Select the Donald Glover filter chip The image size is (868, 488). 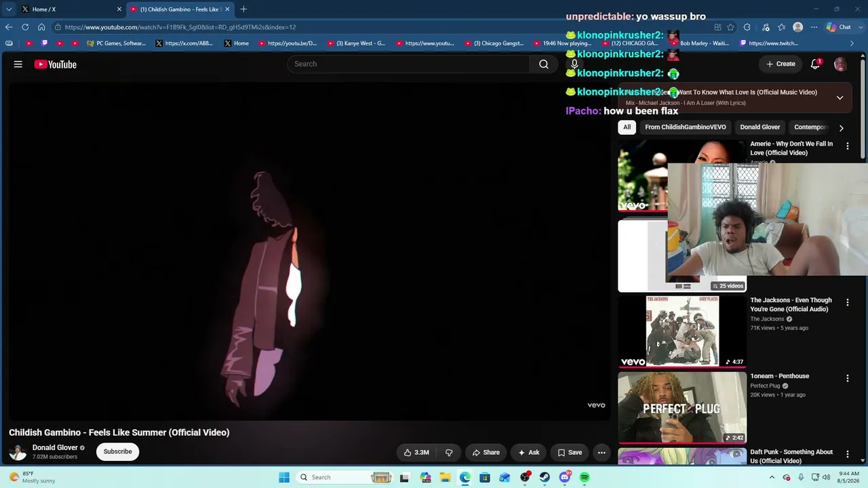coord(760,127)
